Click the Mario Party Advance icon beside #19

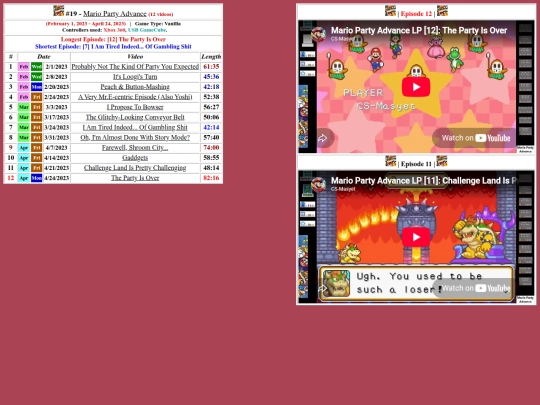59,11
